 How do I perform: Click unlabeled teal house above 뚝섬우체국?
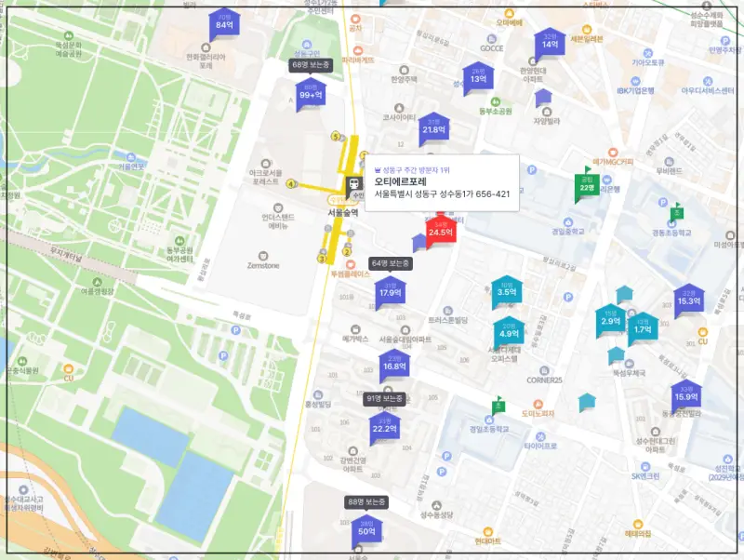pos(617,355)
